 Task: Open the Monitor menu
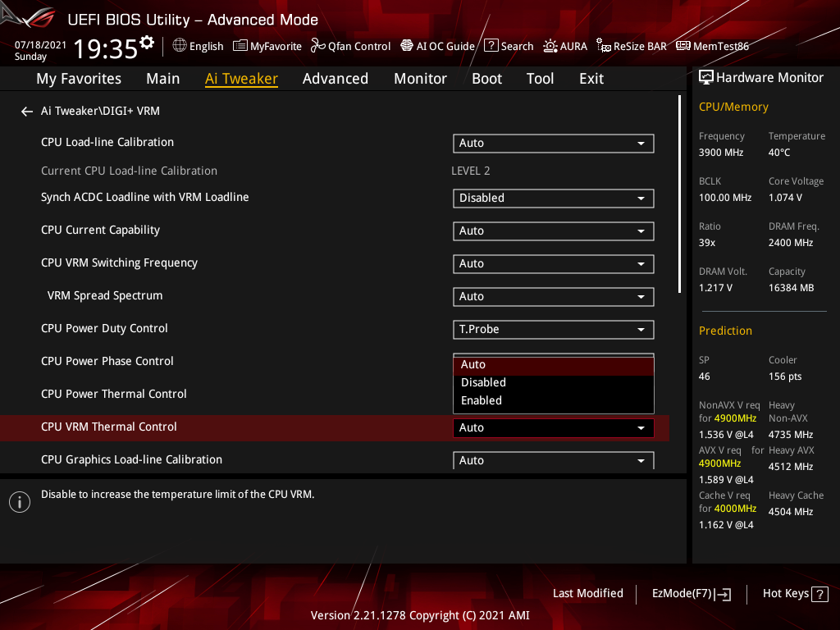coord(420,78)
